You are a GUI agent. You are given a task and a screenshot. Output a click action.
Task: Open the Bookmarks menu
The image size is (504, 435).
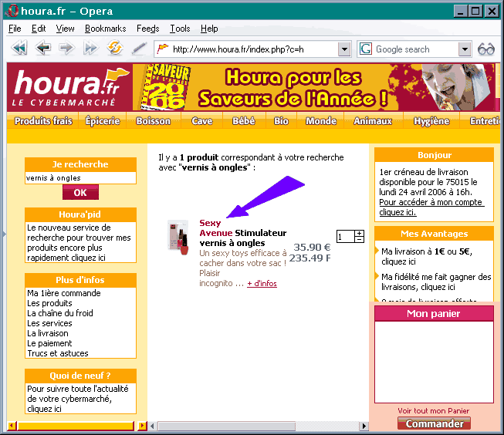click(106, 29)
